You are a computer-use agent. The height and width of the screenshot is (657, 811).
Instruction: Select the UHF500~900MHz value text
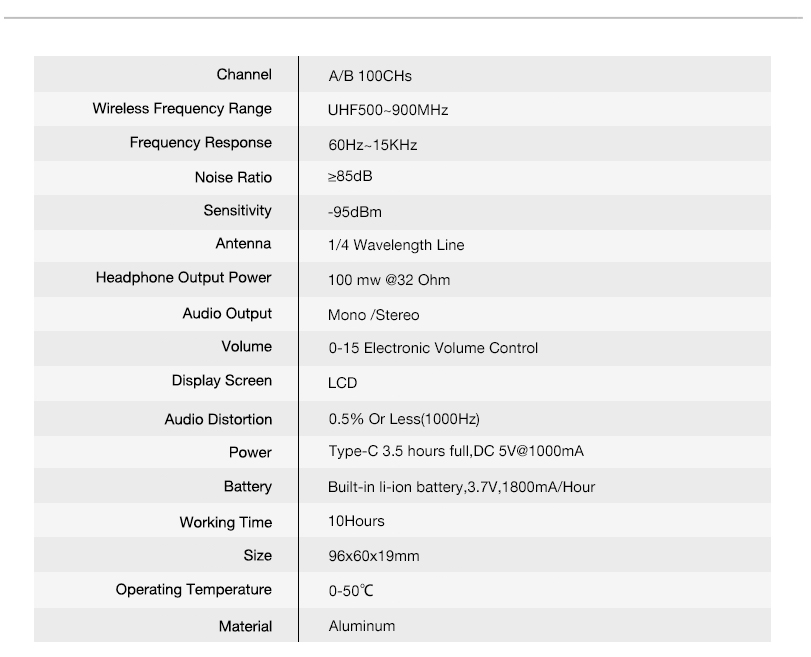(x=388, y=110)
